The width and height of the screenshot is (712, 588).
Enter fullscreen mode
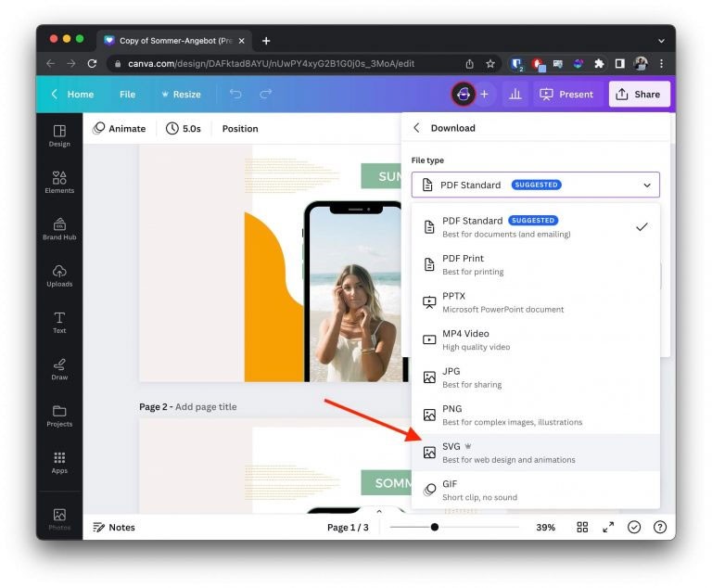[x=608, y=527]
